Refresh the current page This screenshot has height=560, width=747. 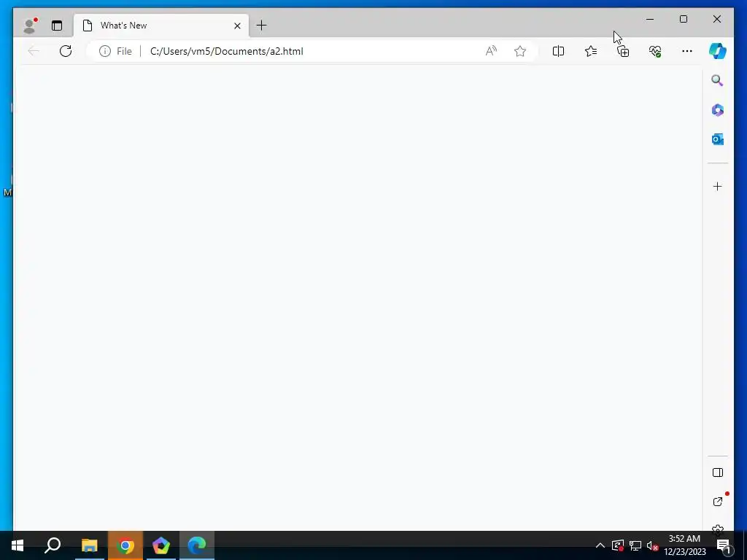coord(66,51)
